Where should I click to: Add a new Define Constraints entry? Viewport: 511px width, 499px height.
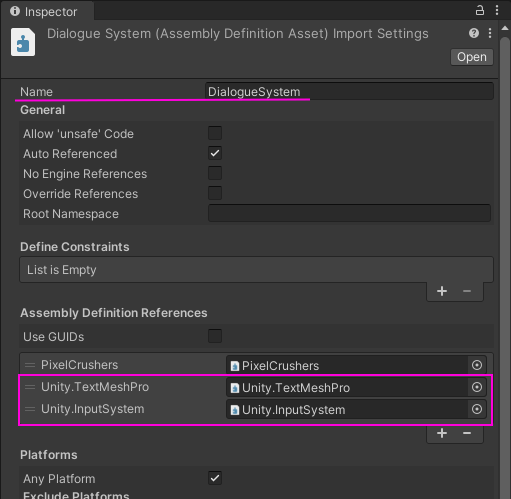click(442, 291)
